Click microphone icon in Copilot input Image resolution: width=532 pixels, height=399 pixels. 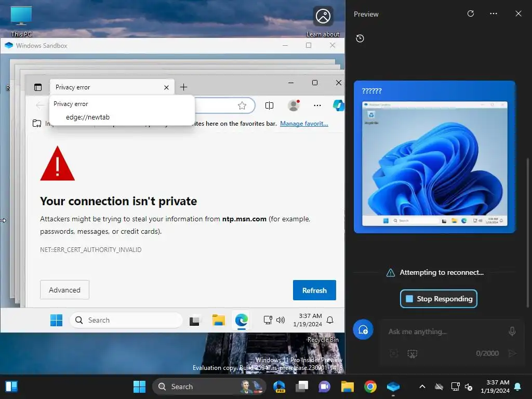click(x=512, y=331)
